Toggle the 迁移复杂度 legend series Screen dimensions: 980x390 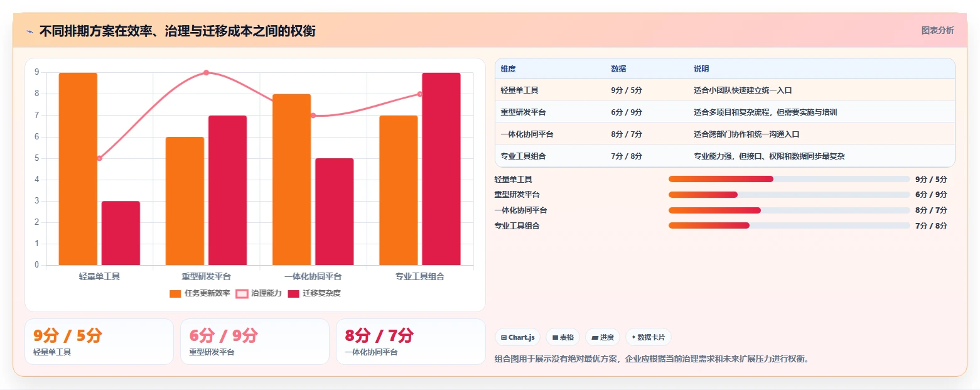[315, 293]
